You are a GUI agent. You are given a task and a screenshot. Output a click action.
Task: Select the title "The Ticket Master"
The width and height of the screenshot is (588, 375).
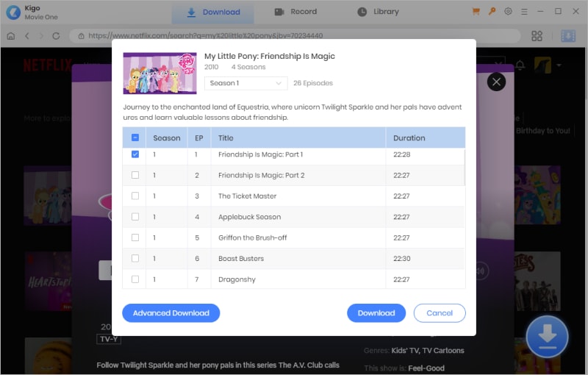click(x=247, y=196)
